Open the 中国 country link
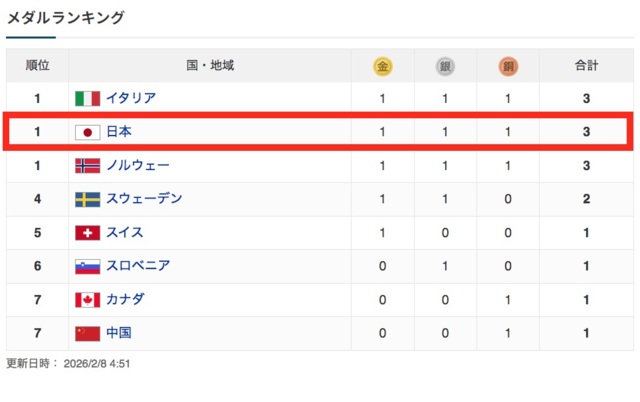Viewport: 640px width, 402px height. click(x=119, y=333)
